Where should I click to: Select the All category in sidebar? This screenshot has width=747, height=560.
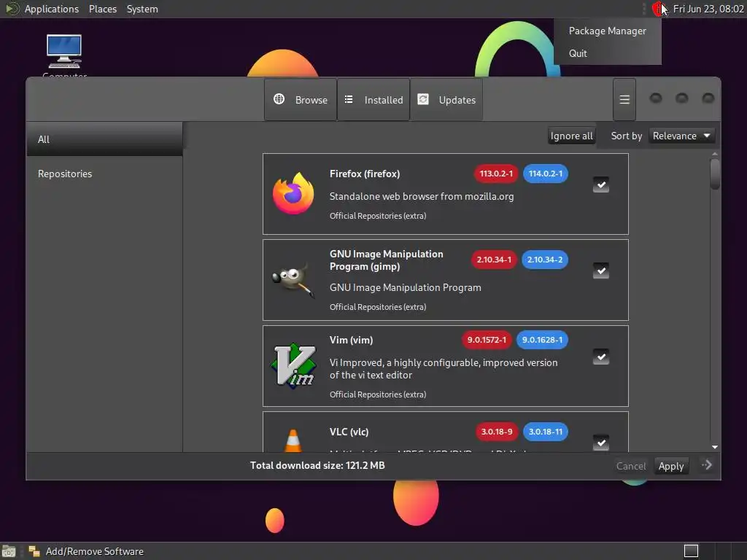105,139
